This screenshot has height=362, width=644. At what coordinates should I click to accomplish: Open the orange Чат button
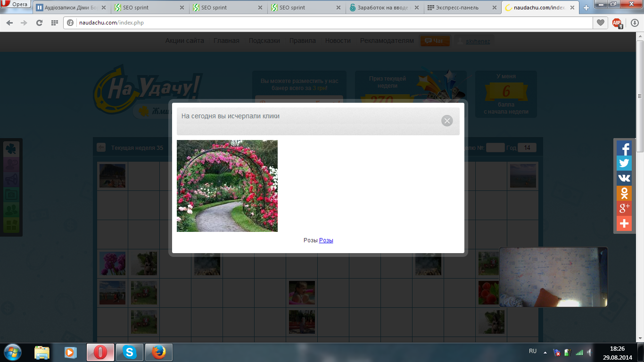[435, 41]
